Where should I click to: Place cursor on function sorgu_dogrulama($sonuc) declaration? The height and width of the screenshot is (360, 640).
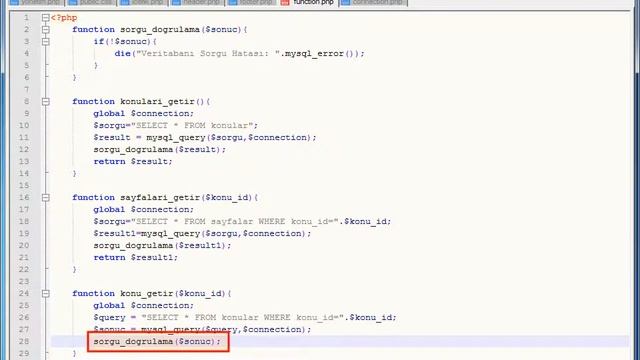[x=160, y=29]
